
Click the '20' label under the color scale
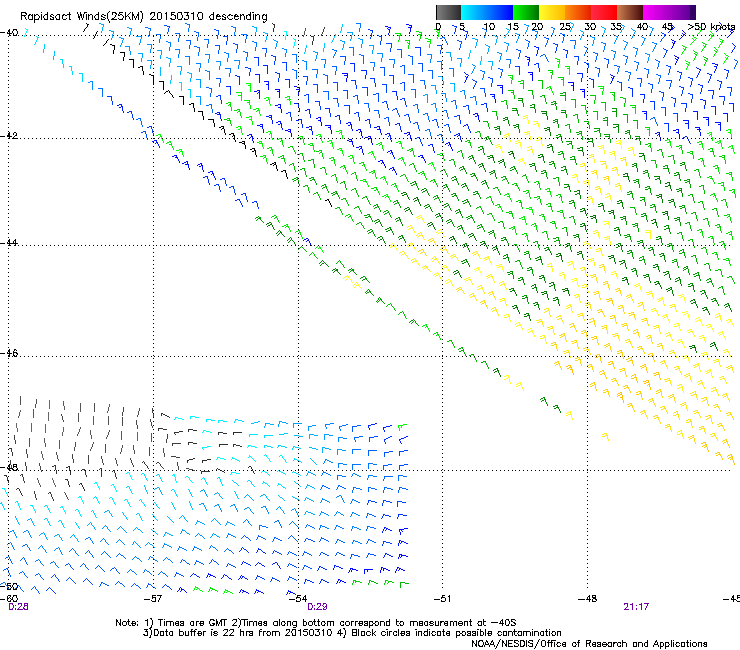pyautogui.click(x=537, y=27)
